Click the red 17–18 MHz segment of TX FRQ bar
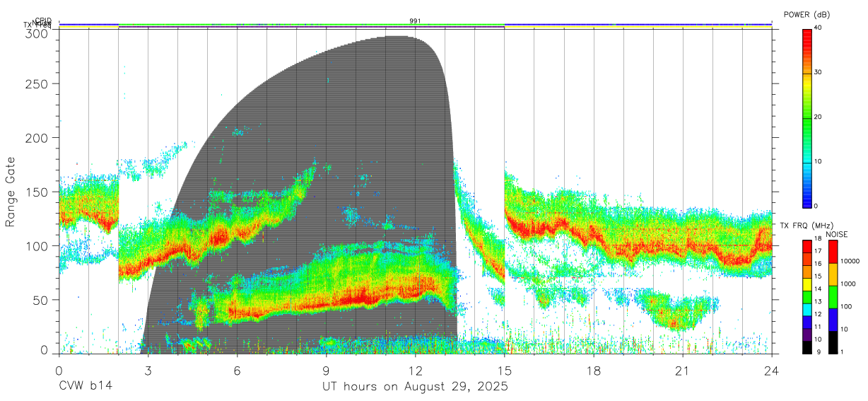868x401 pixels. 807,247
